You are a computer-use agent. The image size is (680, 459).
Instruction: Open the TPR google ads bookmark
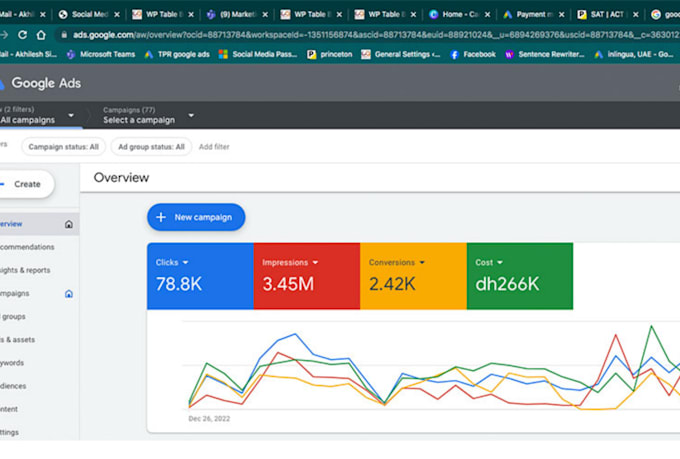pyautogui.click(x=177, y=54)
